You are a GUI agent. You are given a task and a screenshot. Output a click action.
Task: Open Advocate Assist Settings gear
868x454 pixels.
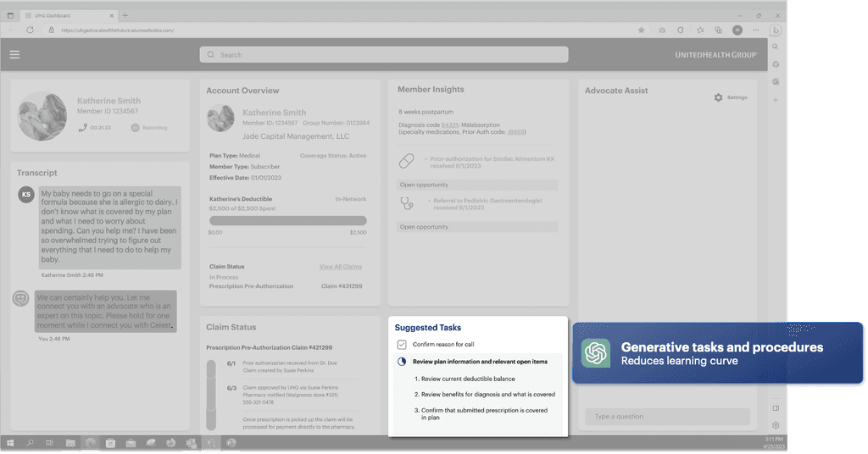click(718, 97)
